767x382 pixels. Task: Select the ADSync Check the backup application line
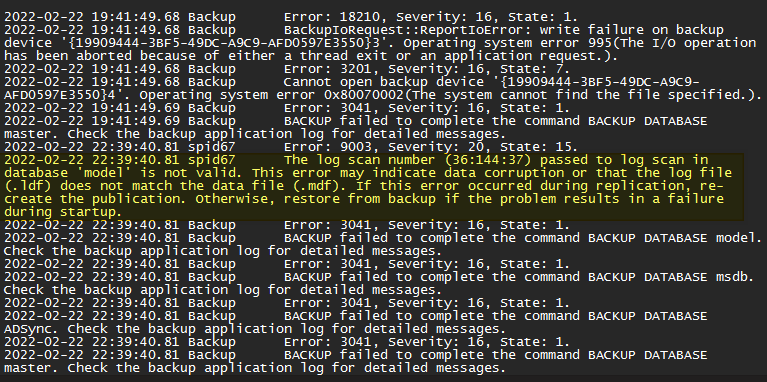coord(254,328)
